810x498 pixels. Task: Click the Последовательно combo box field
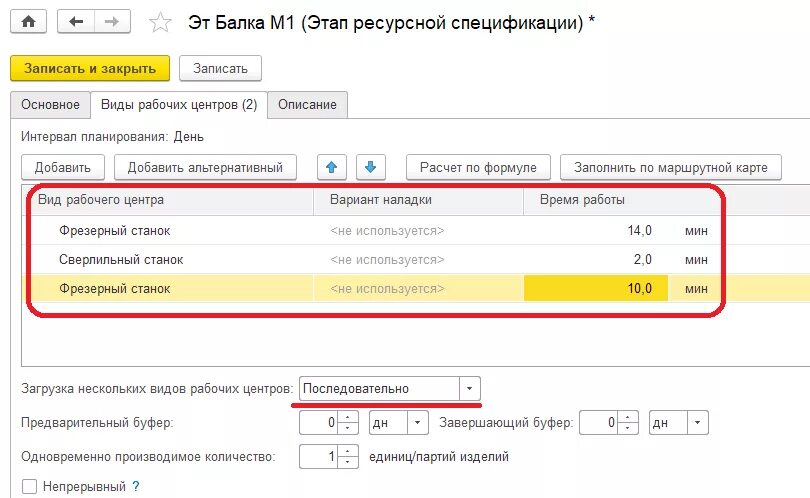point(379,388)
